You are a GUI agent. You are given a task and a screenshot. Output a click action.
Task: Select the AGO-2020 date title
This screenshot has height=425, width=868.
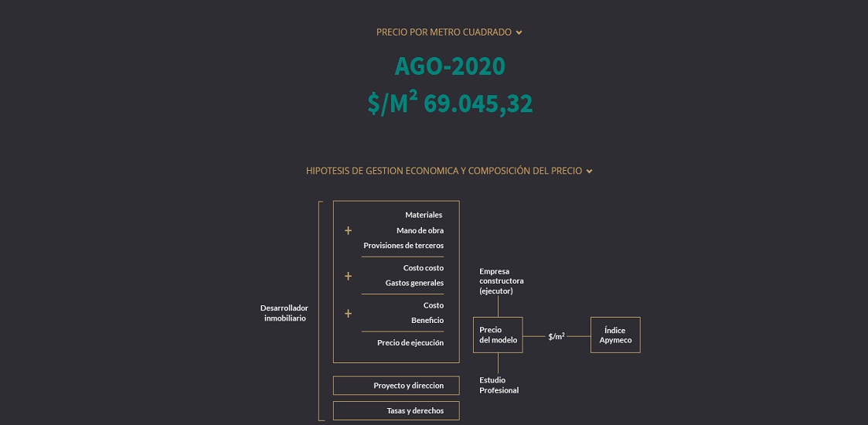(x=450, y=66)
